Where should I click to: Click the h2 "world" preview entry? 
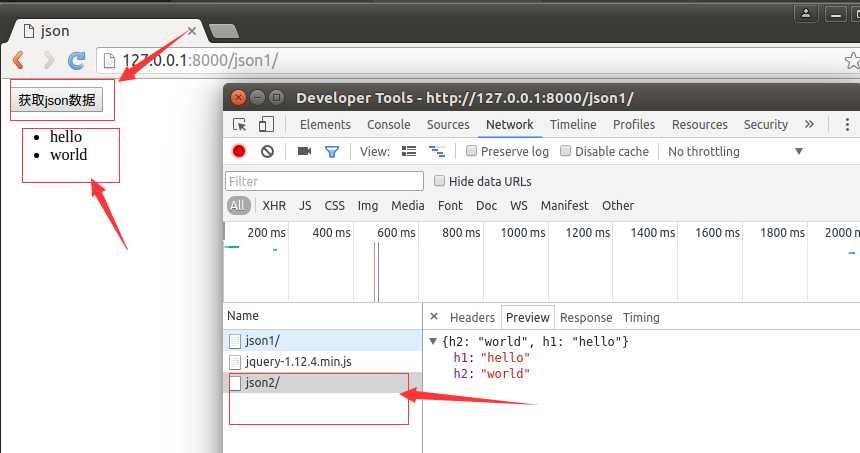(x=491, y=373)
